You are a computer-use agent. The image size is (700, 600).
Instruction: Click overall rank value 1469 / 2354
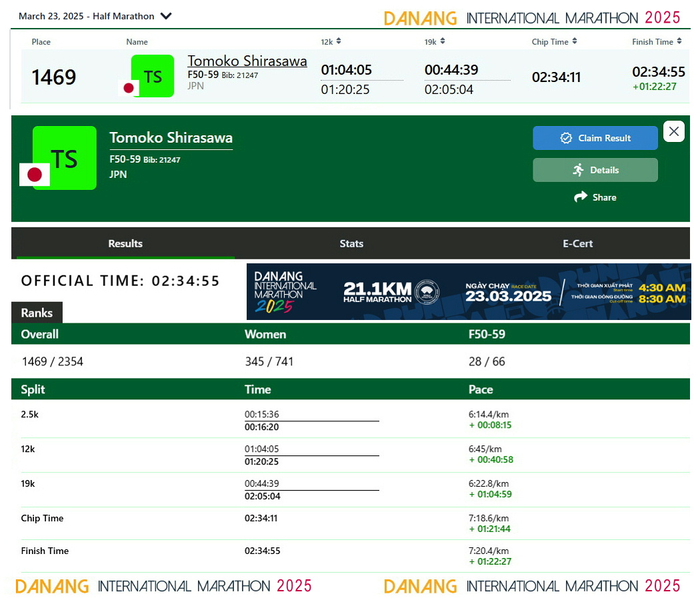pos(53,361)
